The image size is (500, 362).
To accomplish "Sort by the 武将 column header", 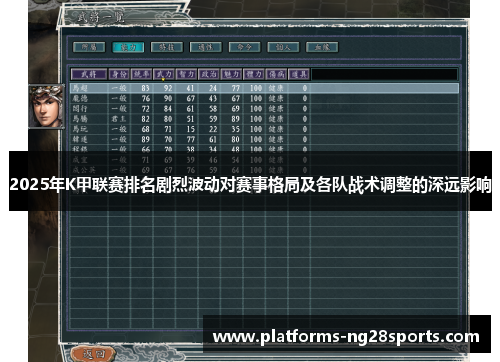I will coord(89,74).
